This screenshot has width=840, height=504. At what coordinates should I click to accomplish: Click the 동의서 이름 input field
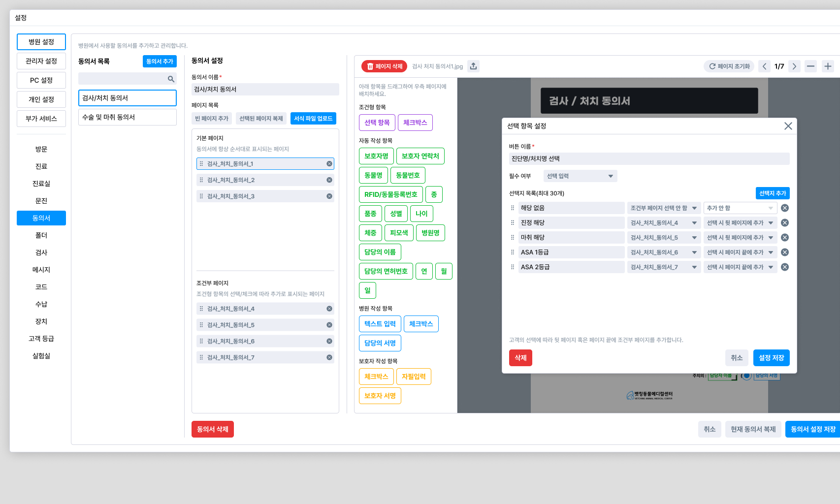(265, 89)
